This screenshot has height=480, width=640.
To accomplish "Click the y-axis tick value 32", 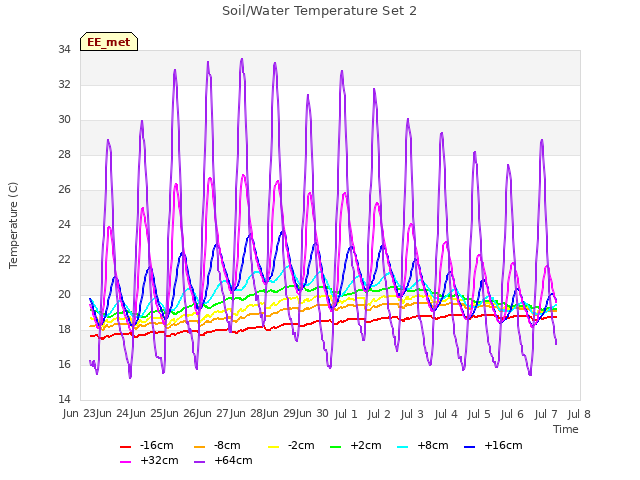I will pyautogui.click(x=64, y=84).
